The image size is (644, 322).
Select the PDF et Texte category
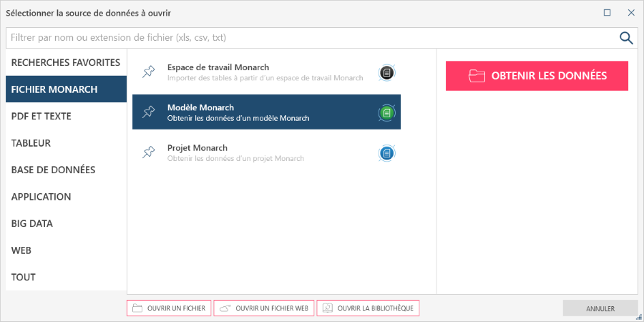(42, 116)
